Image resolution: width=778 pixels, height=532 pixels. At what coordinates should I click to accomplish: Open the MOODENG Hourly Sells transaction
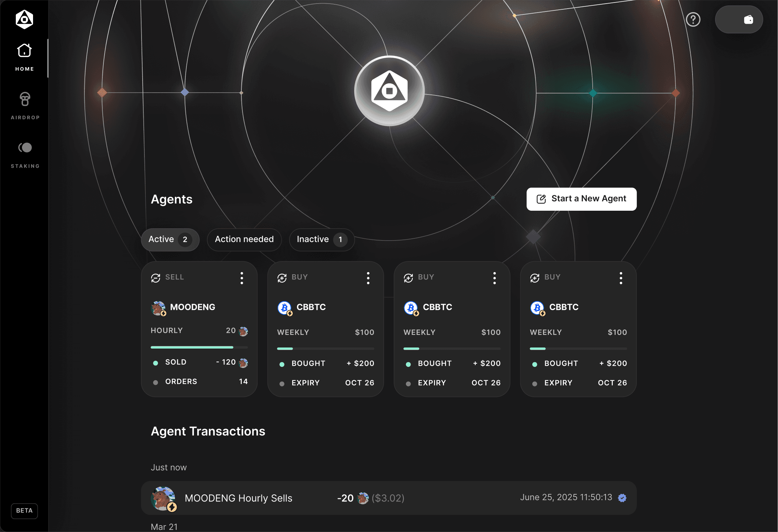coord(389,498)
